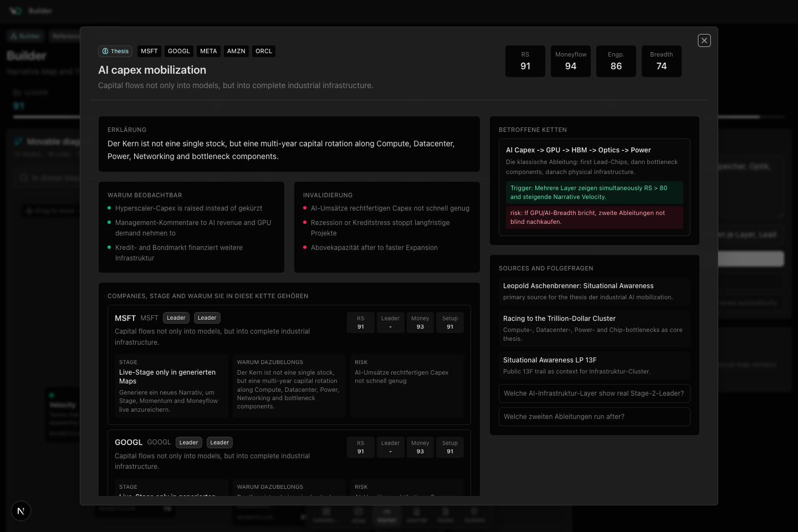Click the AI Capex -> GPU -> HBM chain title
Screen dimensions: 798x532
point(579,150)
